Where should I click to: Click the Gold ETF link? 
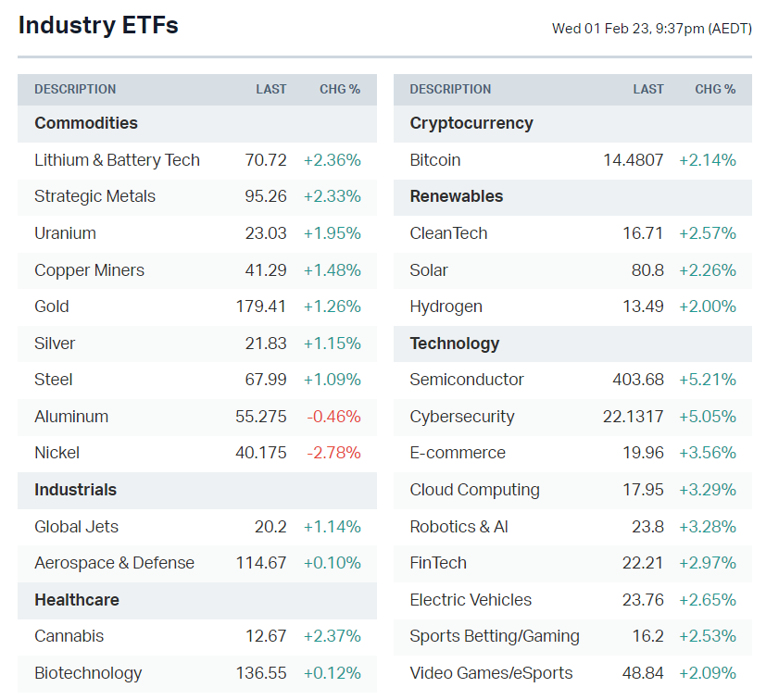(x=52, y=306)
